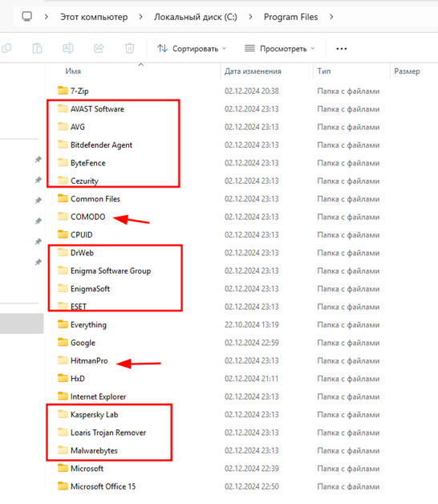Select the Everything folder icon
The image size is (438, 504).
pos(63,325)
